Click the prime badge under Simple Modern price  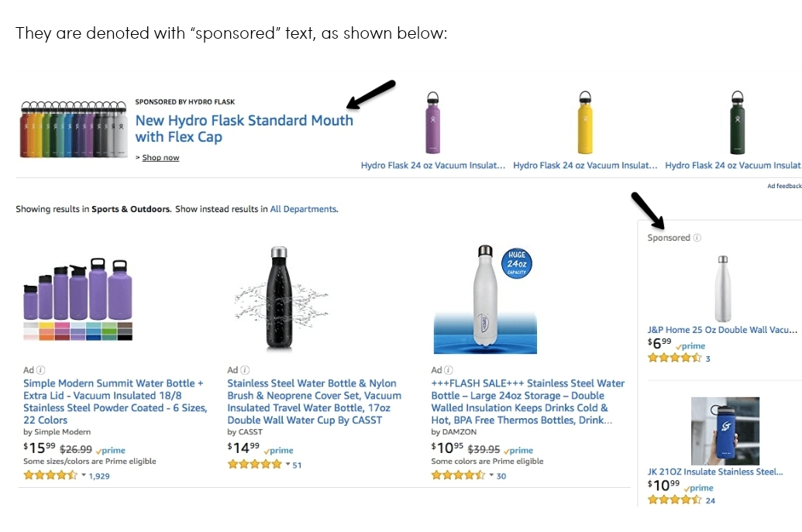tap(109, 449)
